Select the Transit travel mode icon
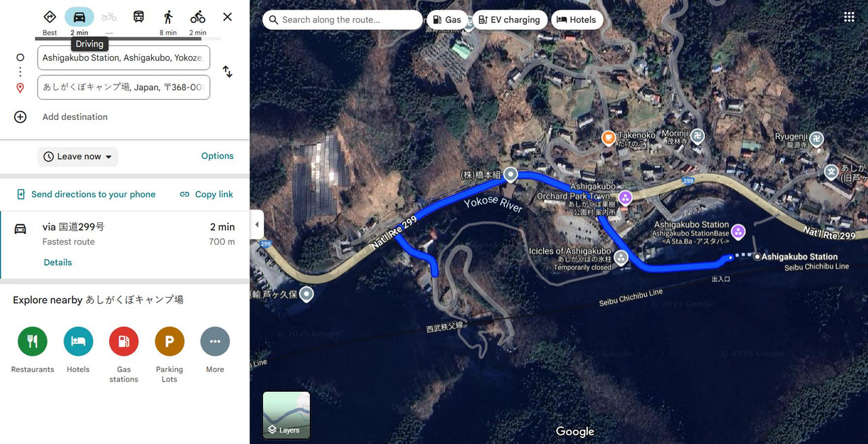This screenshot has height=444, width=868. pyautogui.click(x=138, y=17)
